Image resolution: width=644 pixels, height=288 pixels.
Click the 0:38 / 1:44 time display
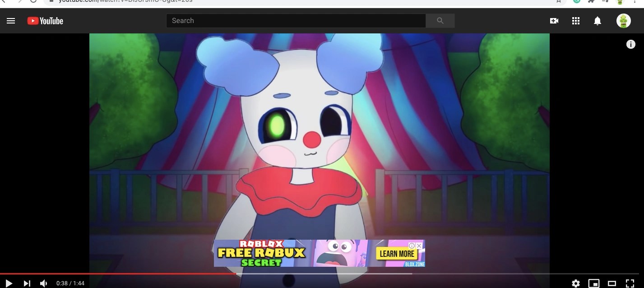(70, 283)
